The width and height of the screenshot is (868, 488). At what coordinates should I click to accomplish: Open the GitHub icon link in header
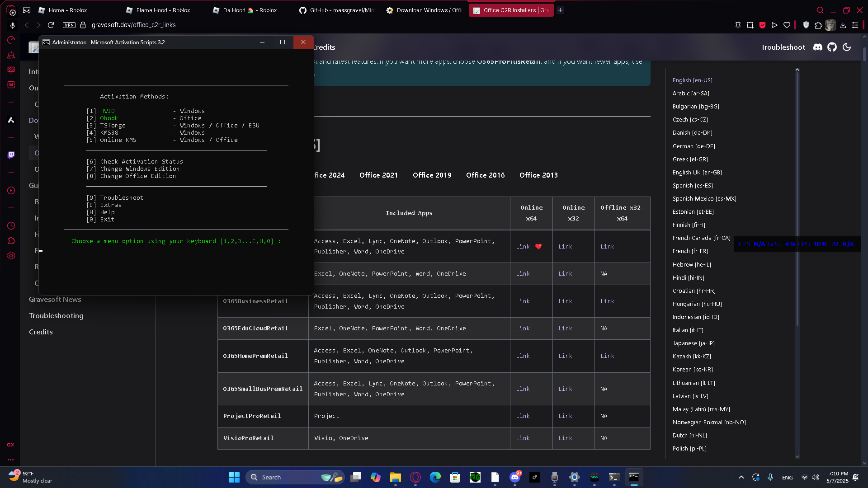(x=832, y=47)
